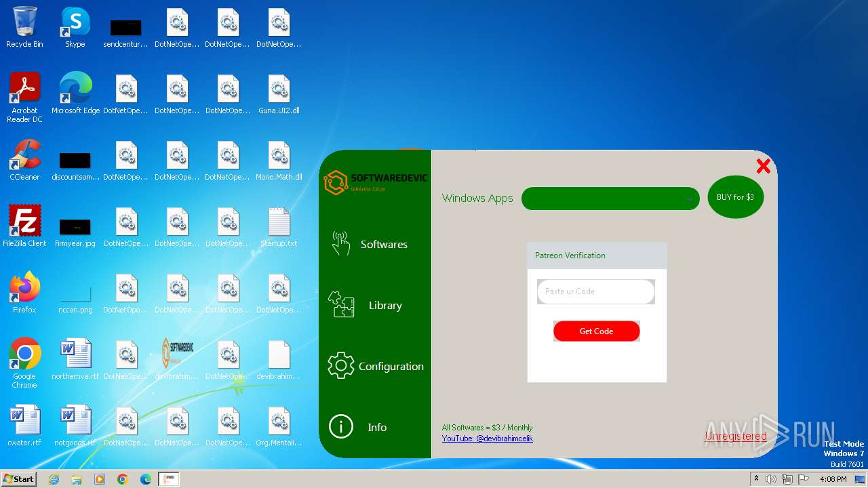Click the All Softwares = $3 / Monthly text
Image resolution: width=868 pixels, height=488 pixels.
tap(488, 428)
